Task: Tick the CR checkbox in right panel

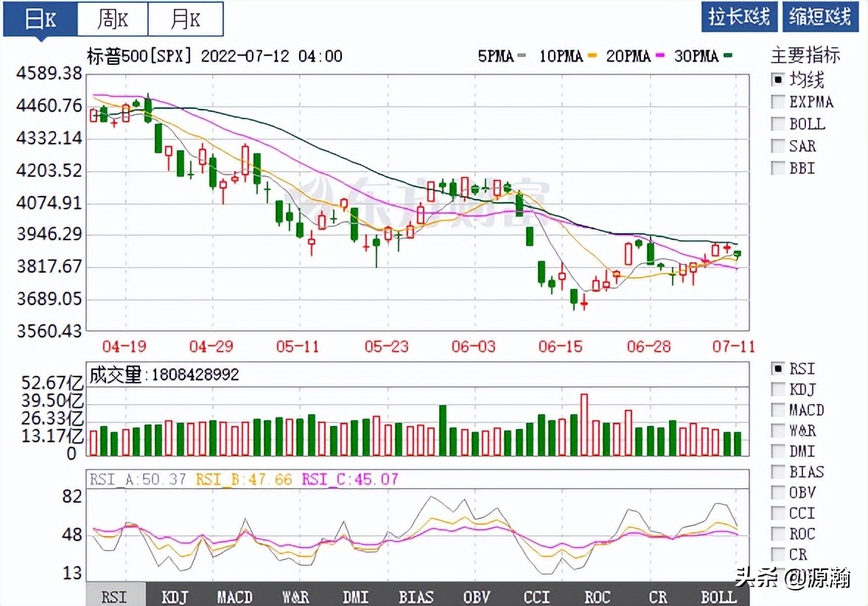Action: (x=778, y=554)
